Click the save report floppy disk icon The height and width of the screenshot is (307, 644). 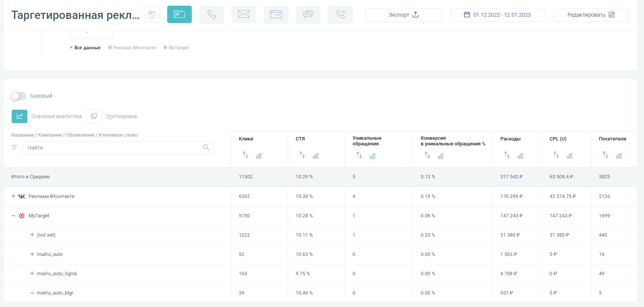[x=152, y=15]
